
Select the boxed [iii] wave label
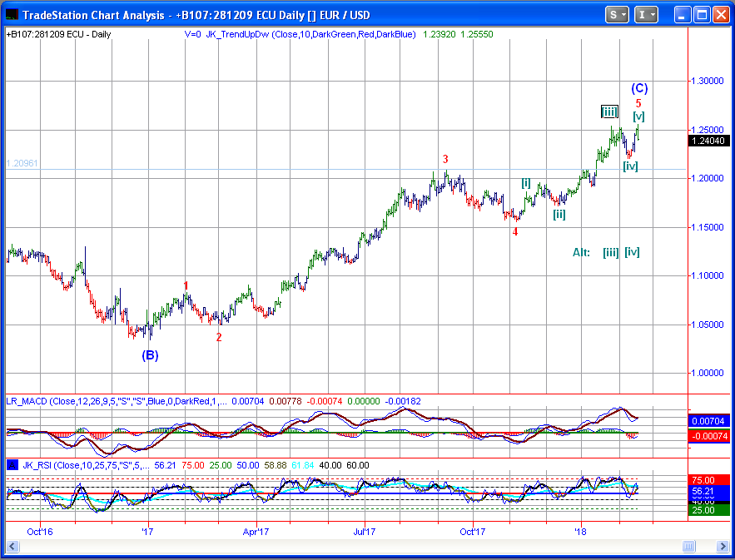coord(609,112)
